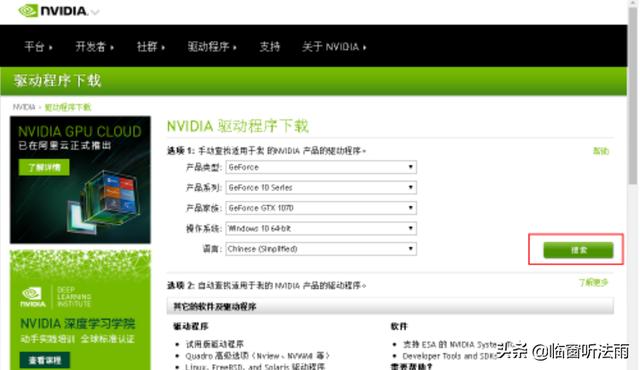Click the Deep Learning Institute NVIDIA logo

(33, 297)
